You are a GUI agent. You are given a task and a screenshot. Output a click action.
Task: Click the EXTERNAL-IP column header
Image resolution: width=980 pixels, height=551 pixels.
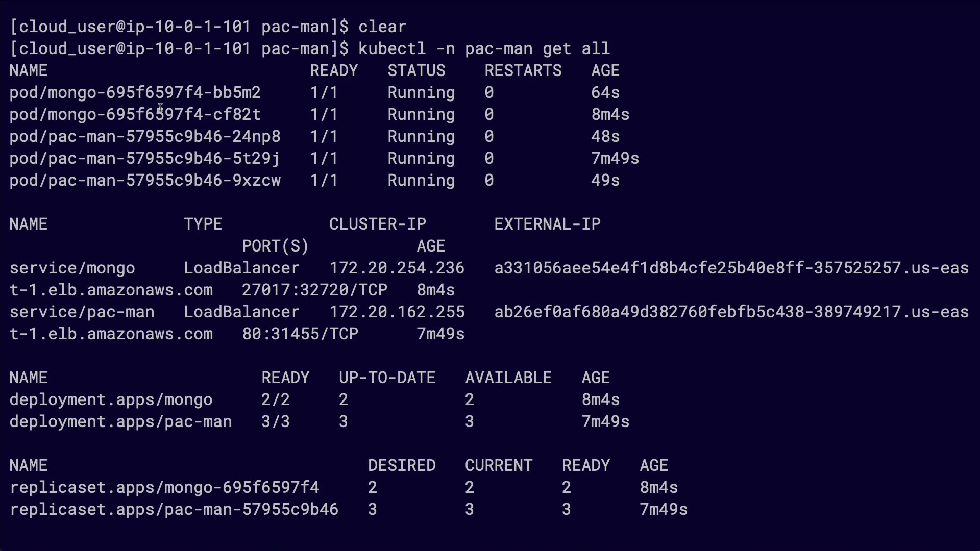[x=547, y=224]
